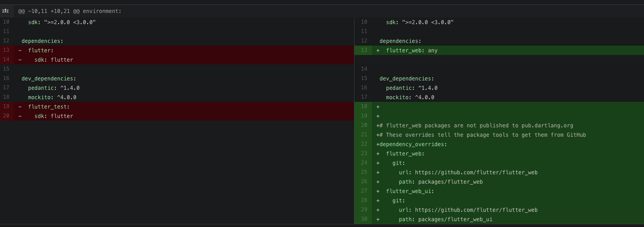Select right-side added line number 13

[x=364, y=50]
